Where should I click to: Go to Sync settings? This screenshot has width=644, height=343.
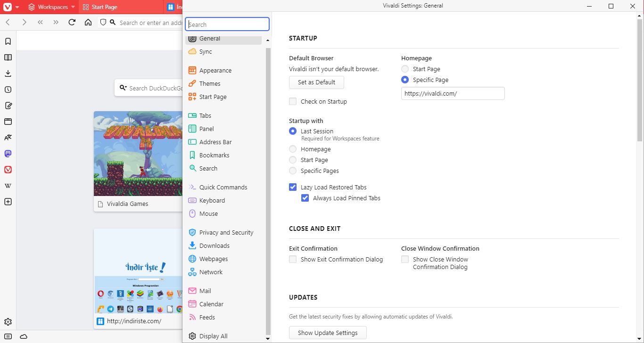click(223, 51)
